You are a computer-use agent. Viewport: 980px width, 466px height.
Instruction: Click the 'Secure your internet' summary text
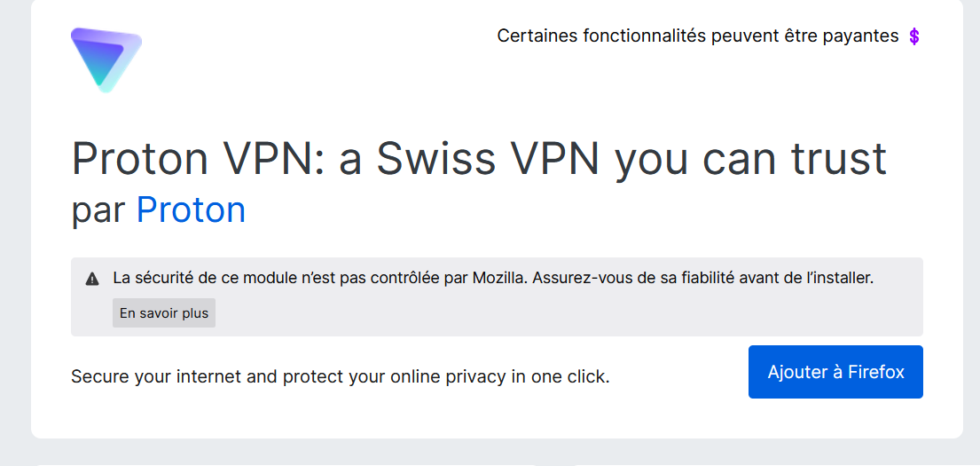tap(340, 377)
